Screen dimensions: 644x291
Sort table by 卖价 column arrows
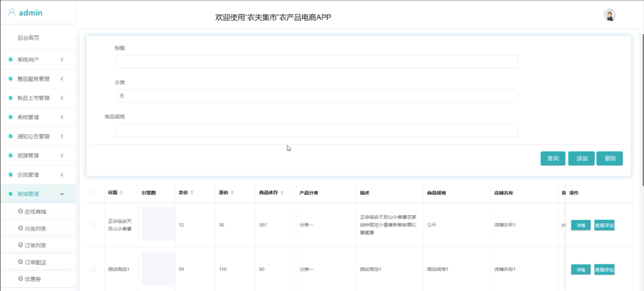coord(192,192)
